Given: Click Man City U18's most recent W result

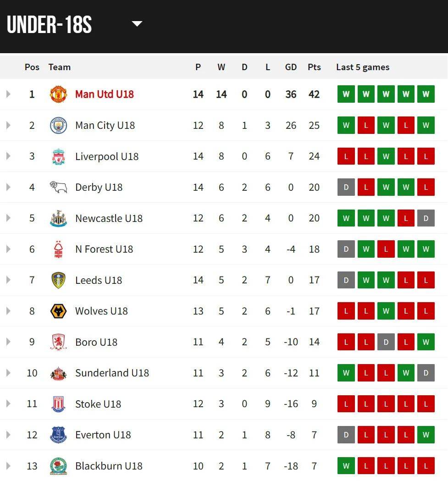Looking at the screenshot, I should tap(426, 125).
